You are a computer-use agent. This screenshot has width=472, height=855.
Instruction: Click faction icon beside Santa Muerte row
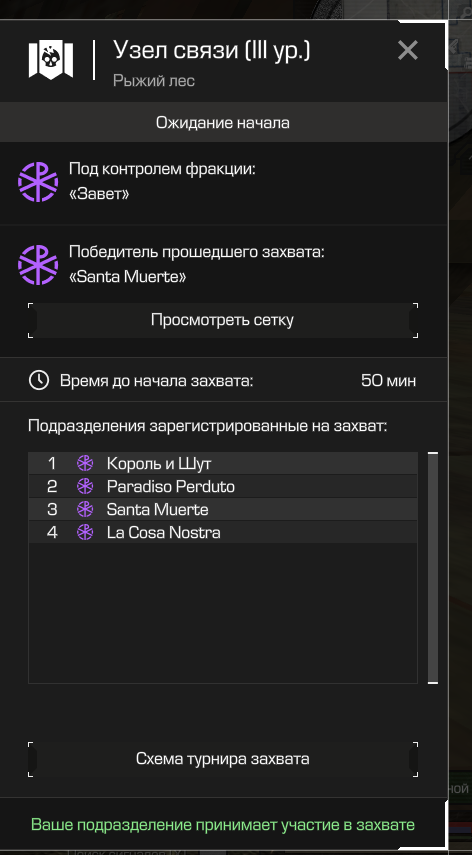coord(85,509)
